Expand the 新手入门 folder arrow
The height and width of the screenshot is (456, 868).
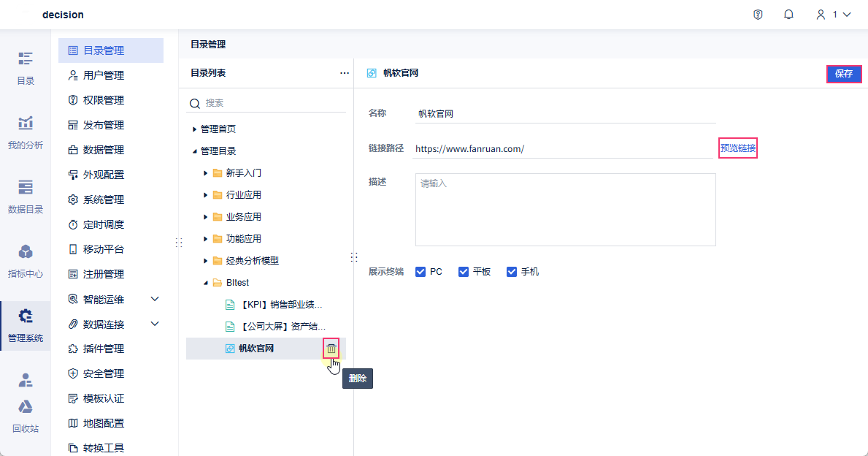[x=205, y=173]
